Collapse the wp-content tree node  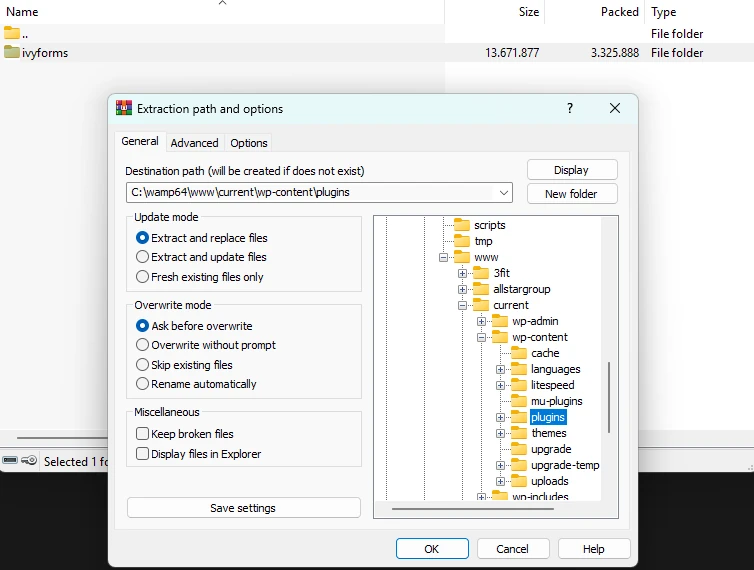click(481, 337)
